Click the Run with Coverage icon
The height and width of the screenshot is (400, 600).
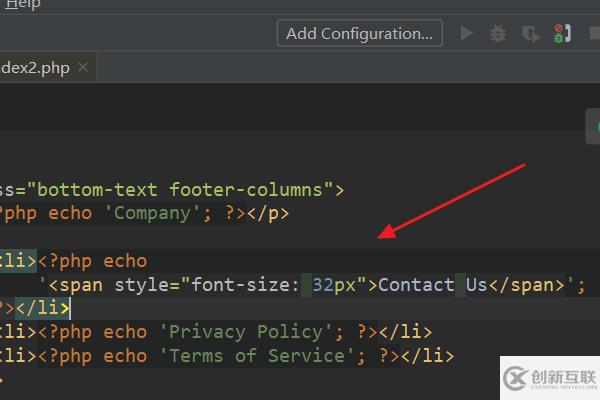[x=529, y=33]
